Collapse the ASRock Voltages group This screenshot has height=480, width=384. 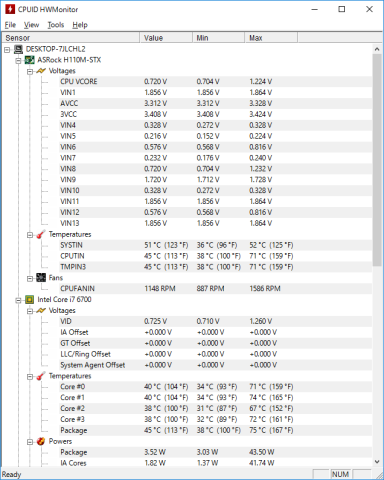[x=30, y=71]
